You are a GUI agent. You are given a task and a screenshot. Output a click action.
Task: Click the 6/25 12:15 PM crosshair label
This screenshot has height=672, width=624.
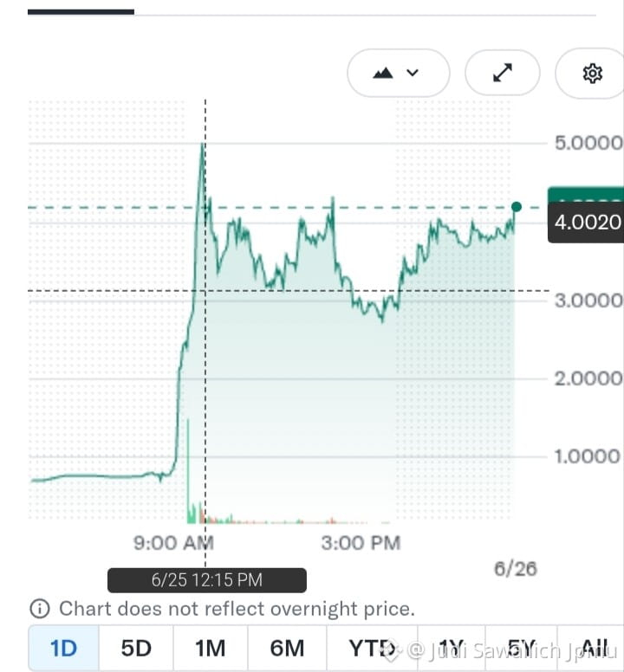[x=207, y=580]
